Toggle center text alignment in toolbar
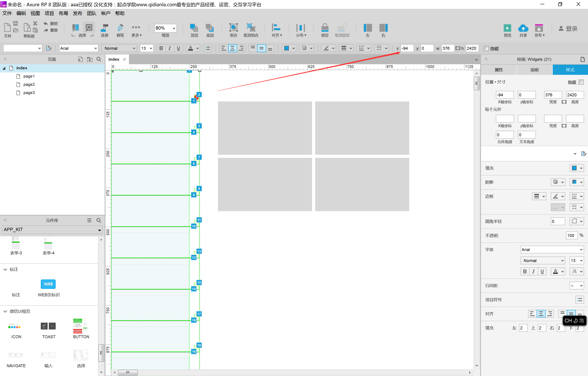588x376 pixels. pos(232,48)
